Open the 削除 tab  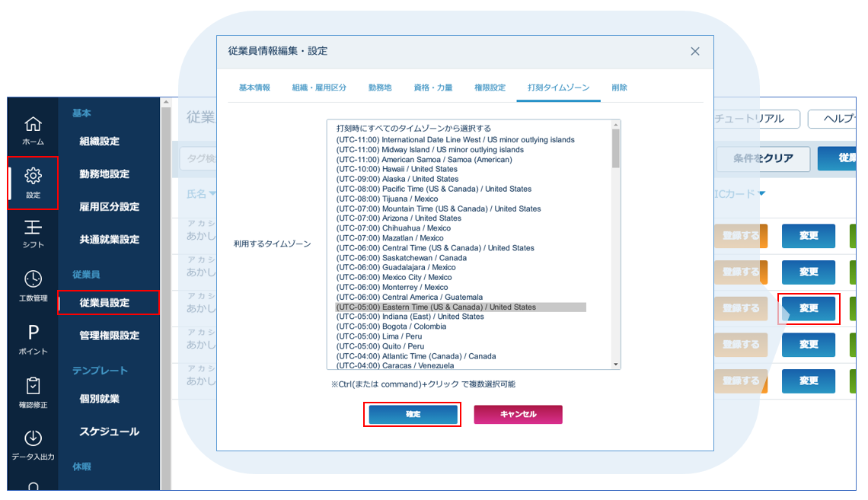619,88
